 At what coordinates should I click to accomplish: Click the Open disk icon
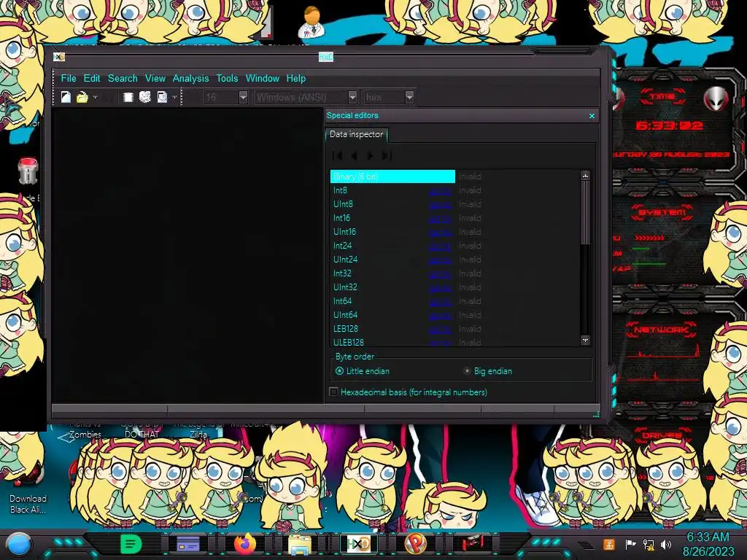[145, 97]
